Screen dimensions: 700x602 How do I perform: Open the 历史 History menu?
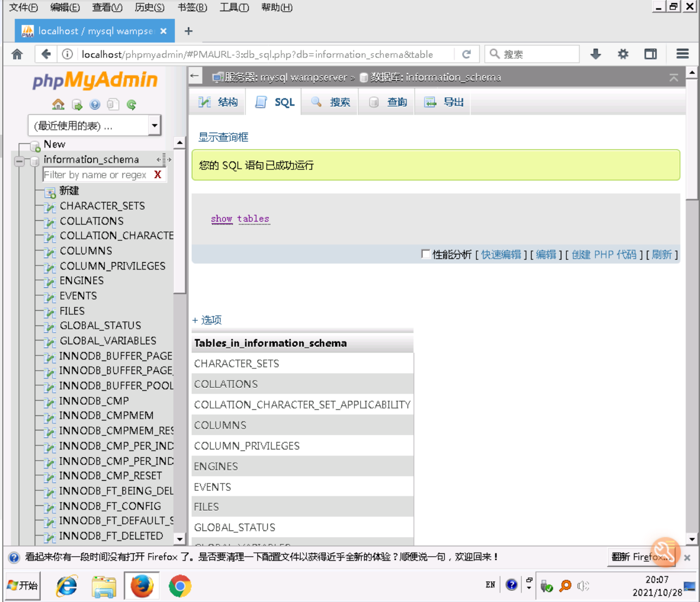click(149, 7)
